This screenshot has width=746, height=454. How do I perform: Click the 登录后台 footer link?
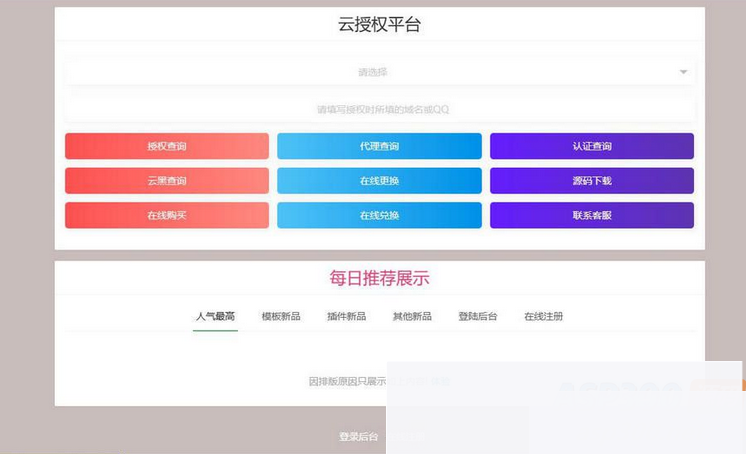pyautogui.click(x=358, y=437)
